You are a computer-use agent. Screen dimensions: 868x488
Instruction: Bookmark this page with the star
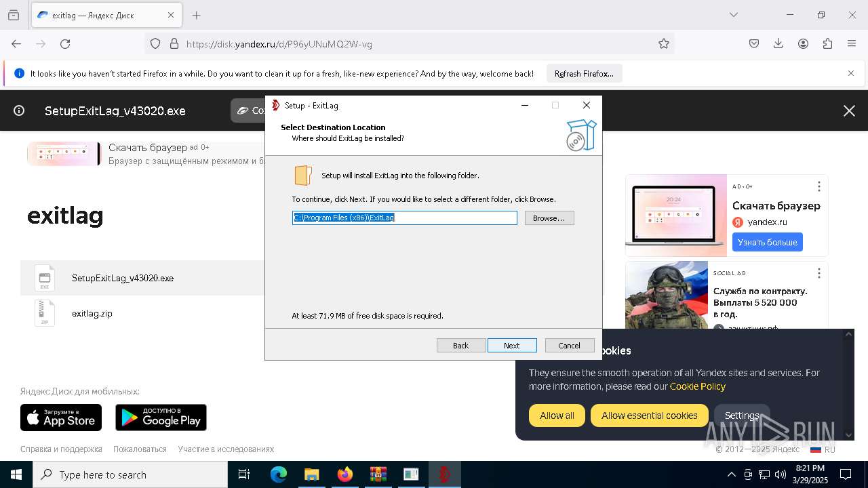tap(664, 43)
